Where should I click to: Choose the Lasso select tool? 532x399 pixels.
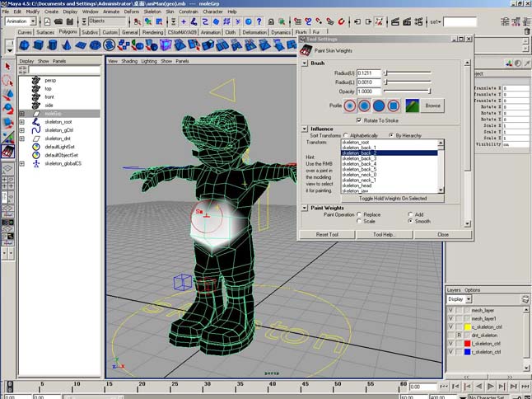point(7,81)
